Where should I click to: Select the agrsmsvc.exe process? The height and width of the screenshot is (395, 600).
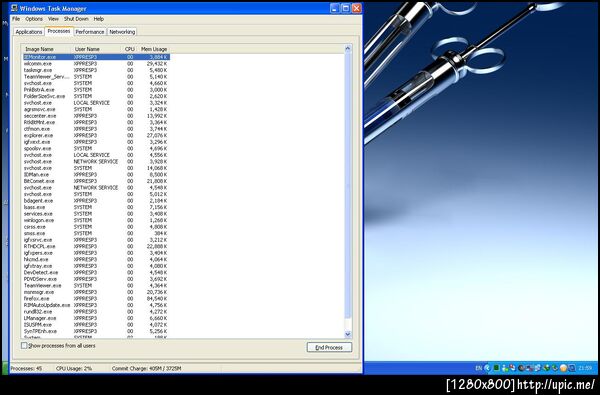pos(96,109)
